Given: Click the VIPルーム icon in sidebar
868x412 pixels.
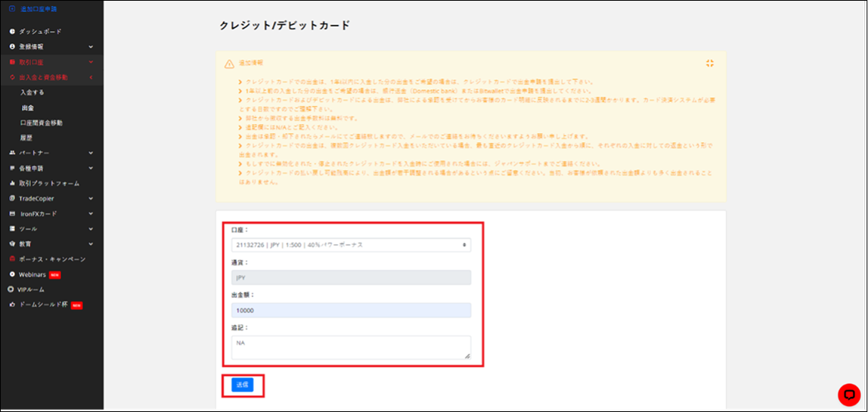Looking at the screenshot, I should click(x=11, y=290).
